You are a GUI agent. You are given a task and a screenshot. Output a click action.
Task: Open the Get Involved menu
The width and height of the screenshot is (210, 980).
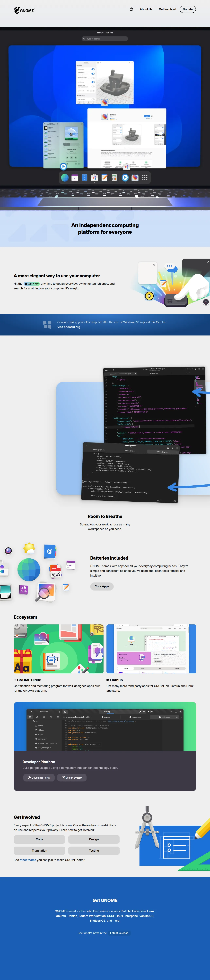[167, 9]
